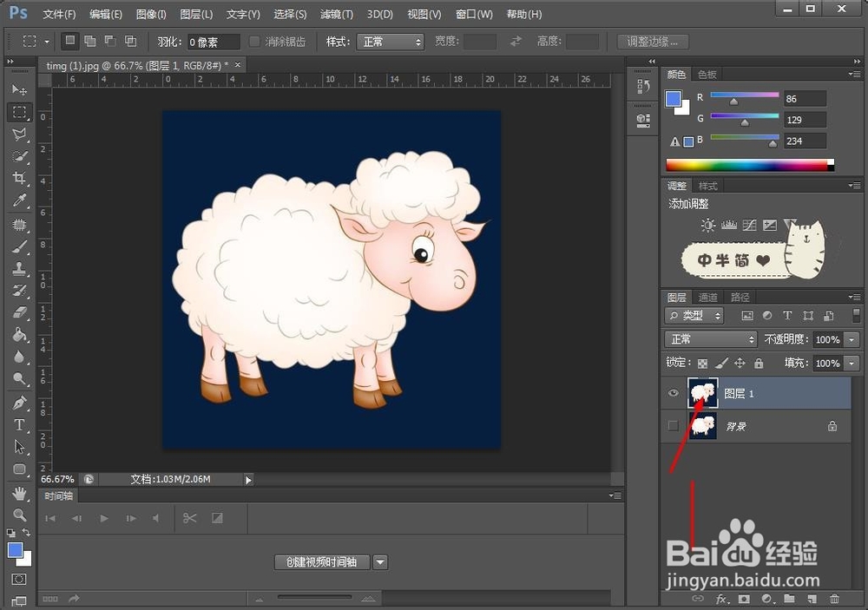Screen dimensions: 868x610
Task: Open the 图像(I) menu
Action: click(x=151, y=15)
